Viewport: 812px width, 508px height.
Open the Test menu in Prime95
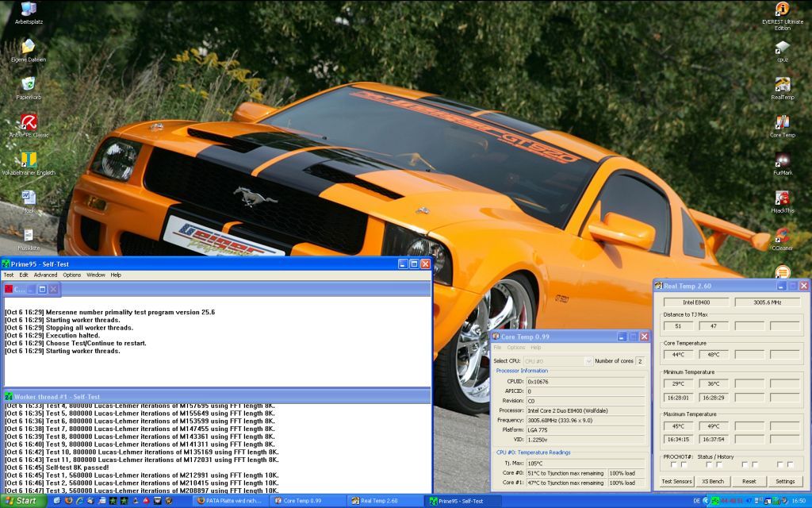point(9,275)
